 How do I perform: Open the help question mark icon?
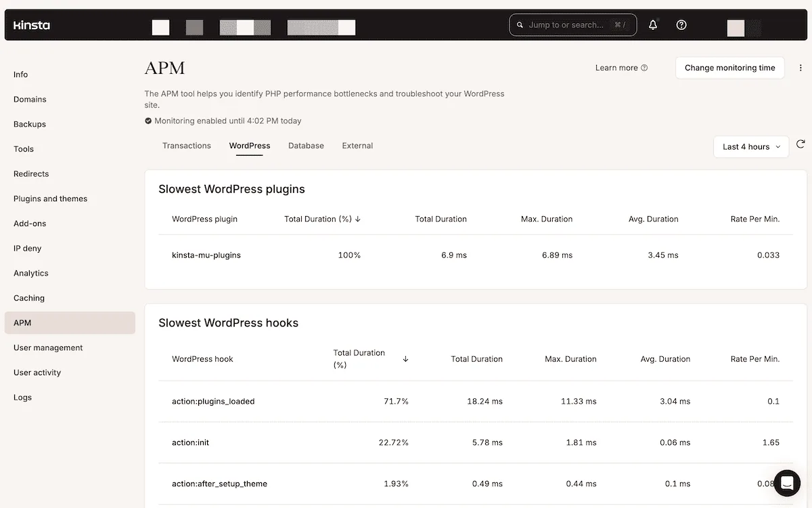point(681,24)
